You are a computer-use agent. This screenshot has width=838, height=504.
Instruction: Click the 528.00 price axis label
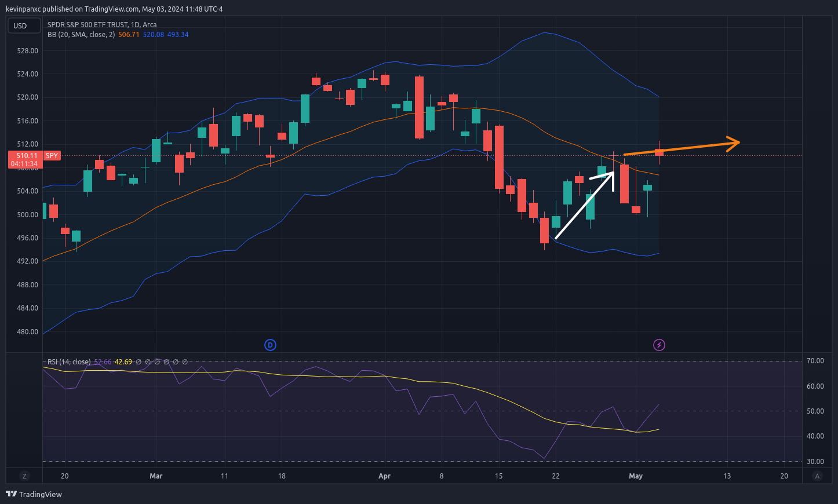point(27,51)
